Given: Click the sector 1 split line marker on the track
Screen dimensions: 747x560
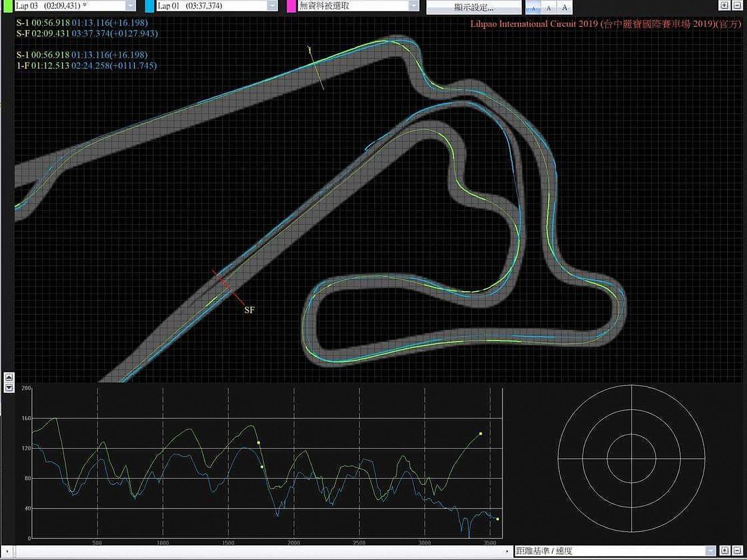Looking at the screenshot, I should [315, 68].
